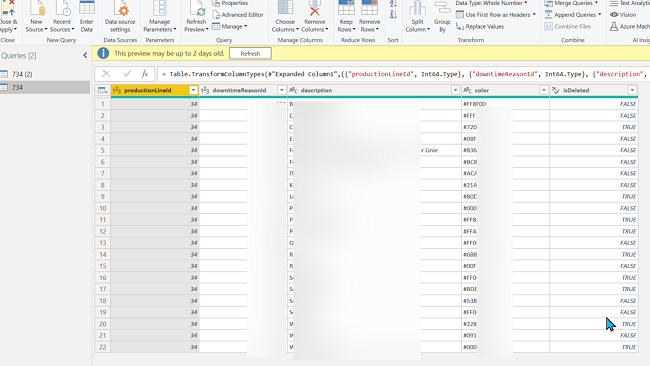This screenshot has height=366, width=650.
Task: Click Use First Row as Headers
Action: click(496, 15)
